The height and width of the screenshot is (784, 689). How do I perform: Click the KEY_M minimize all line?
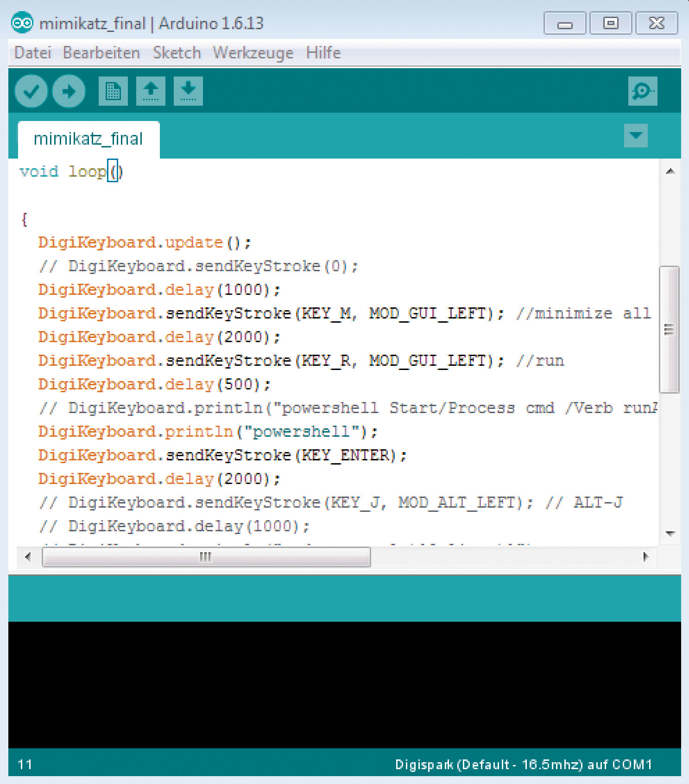point(345,313)
